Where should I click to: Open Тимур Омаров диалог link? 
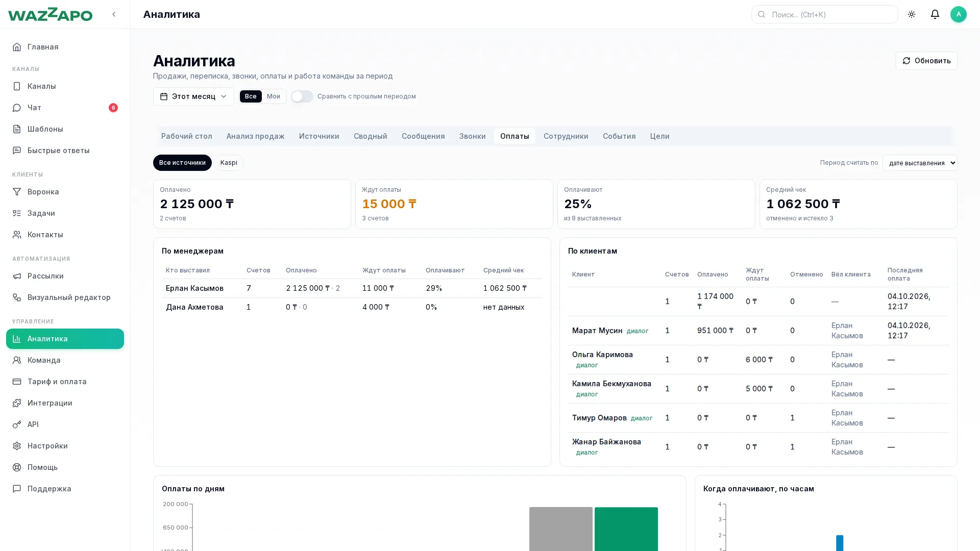(x=642, y=418)
